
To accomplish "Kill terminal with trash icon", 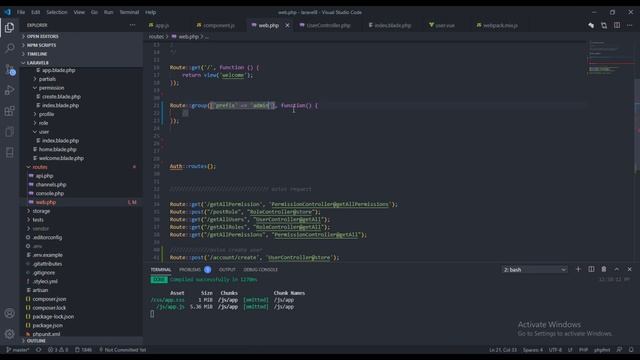I will (604, 269).
